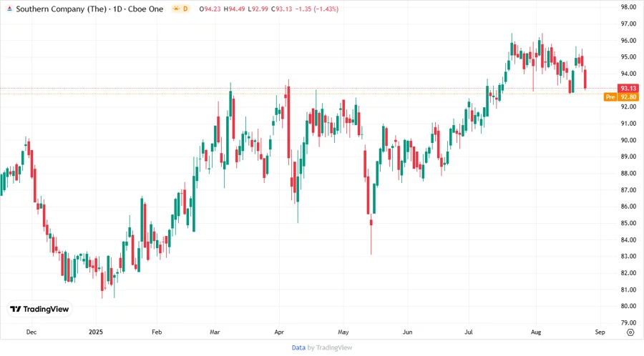The image size is (644, 356).
Task: Click the 96.00 price axis label
Action: (x=628, y=40)
